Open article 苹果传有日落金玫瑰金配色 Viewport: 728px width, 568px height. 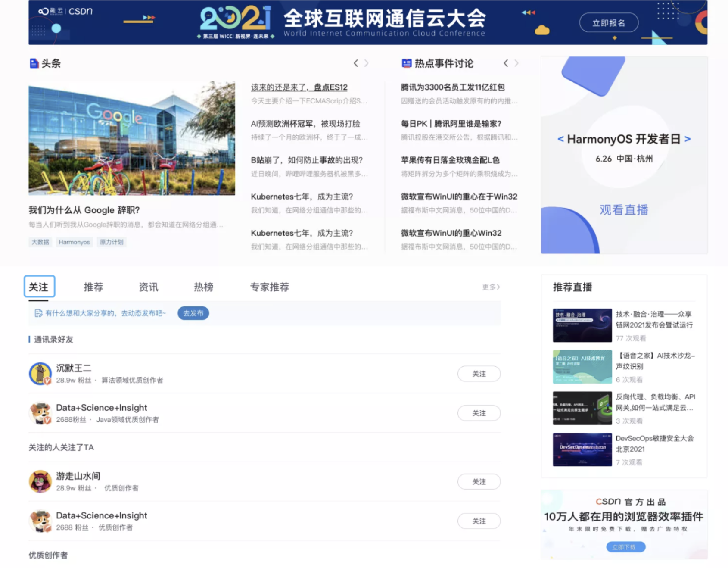pos(450,160)
